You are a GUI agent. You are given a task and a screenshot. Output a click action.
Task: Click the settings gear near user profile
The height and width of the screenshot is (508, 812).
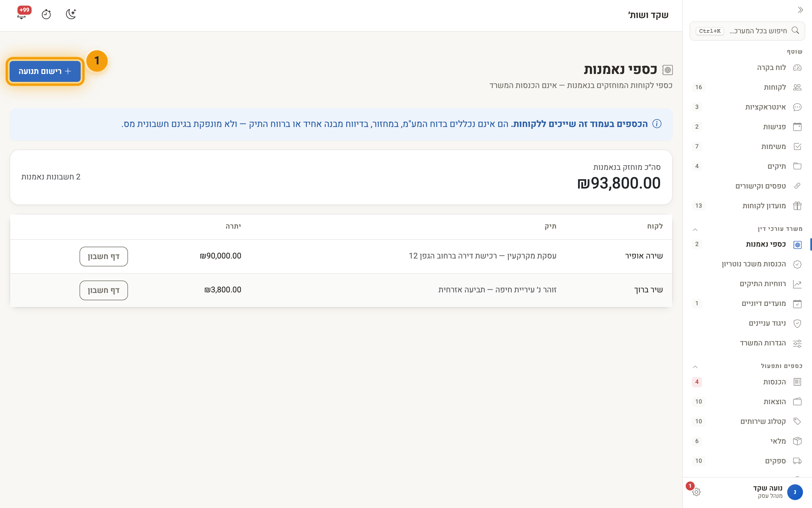696,492
